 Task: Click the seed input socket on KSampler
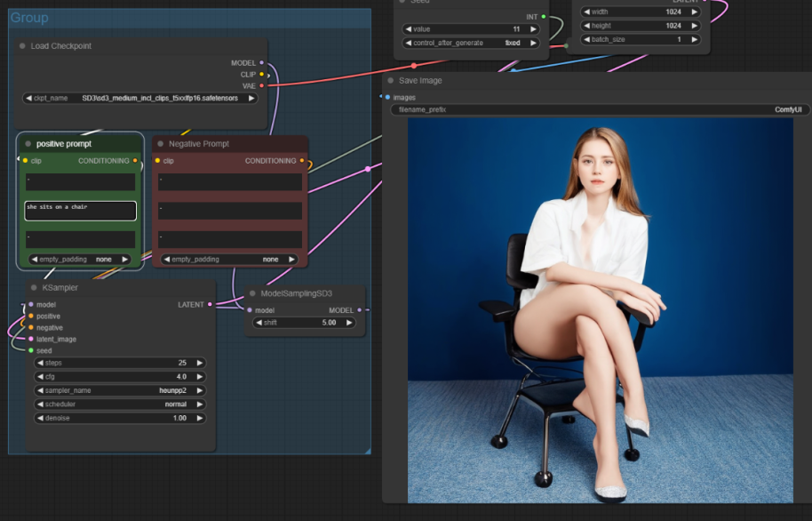[x=31, y=351]
